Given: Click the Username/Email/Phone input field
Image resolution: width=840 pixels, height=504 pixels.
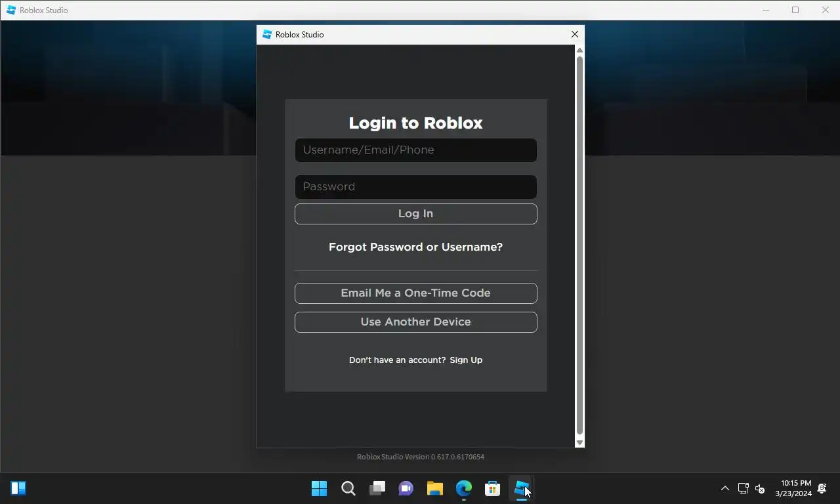Looking at the screenshot, I should pyautogui.click(x=415, y=150).
